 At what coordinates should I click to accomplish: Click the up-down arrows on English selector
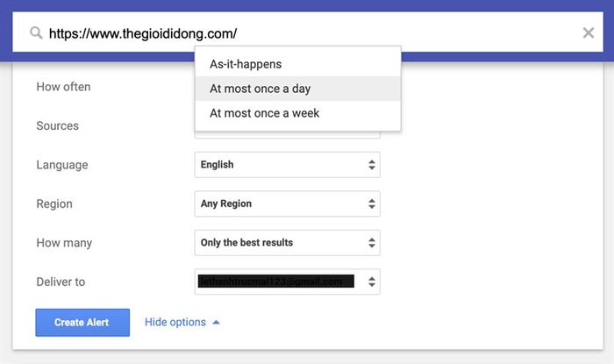click(x=372, y=165)
